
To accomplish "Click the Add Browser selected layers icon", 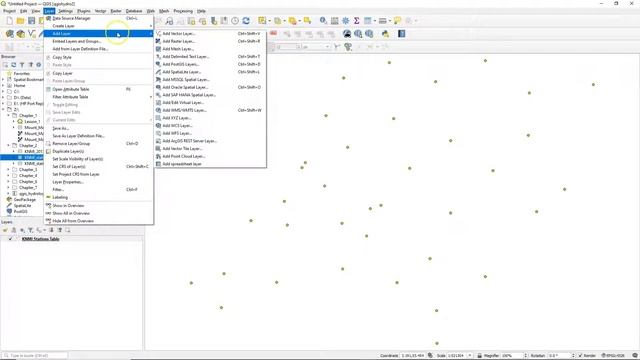I will pos(5,65).
